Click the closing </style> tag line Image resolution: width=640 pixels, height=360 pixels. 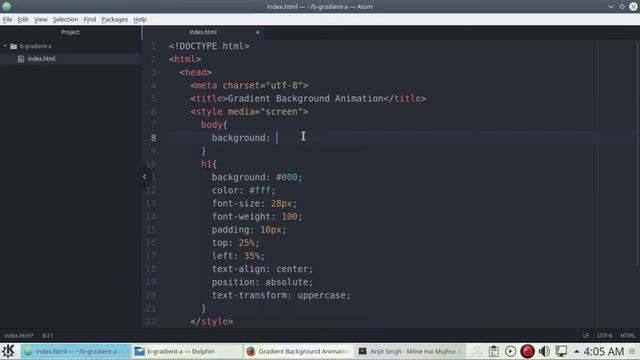point(211,321)
